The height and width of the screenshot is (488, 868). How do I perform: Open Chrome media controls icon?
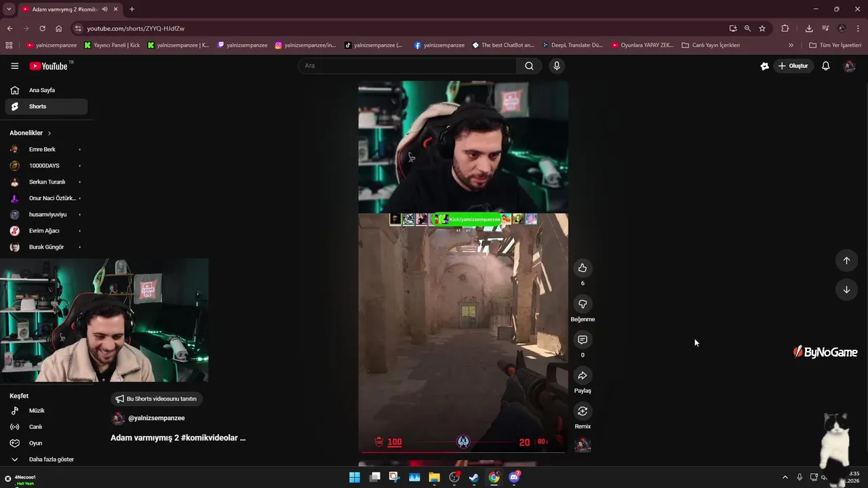[825, 28]
